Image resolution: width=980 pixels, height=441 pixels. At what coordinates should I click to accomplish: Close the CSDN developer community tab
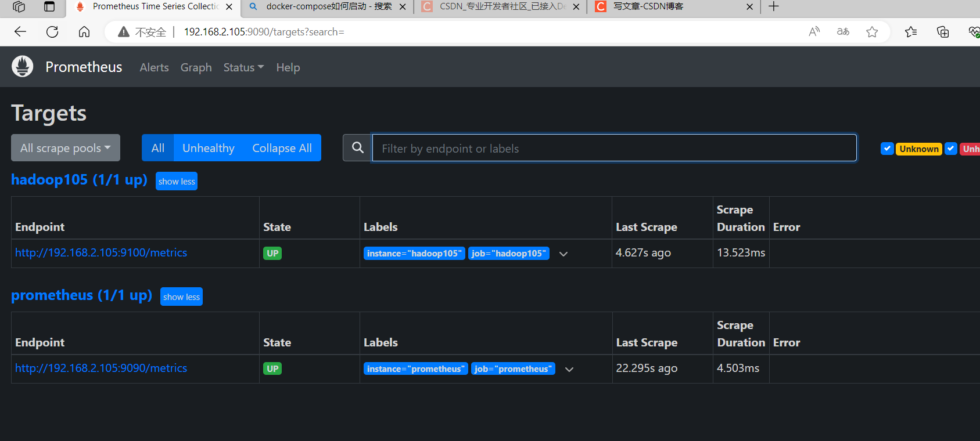(576, 7)
